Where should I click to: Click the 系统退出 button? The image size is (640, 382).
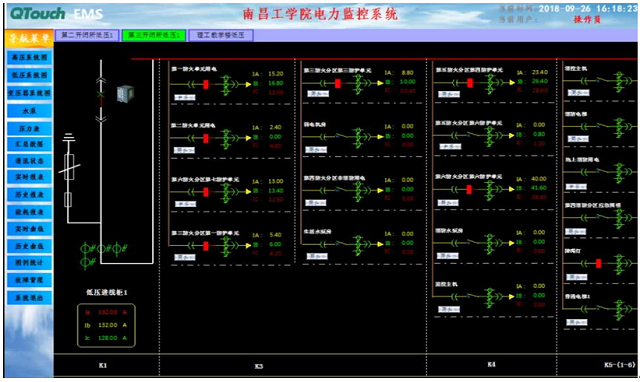pyautogui.click(x=29, y=298)
